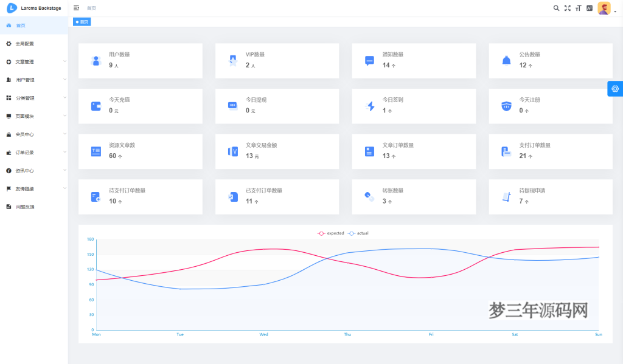Open 问题反馈 in the sidebar
This screenshot has height=364, width=623.
click(24, 207)
